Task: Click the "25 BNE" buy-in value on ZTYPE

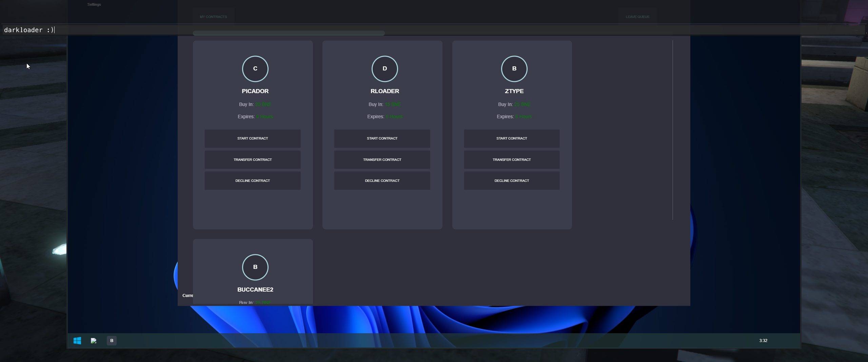Action: tap(522, 104)
